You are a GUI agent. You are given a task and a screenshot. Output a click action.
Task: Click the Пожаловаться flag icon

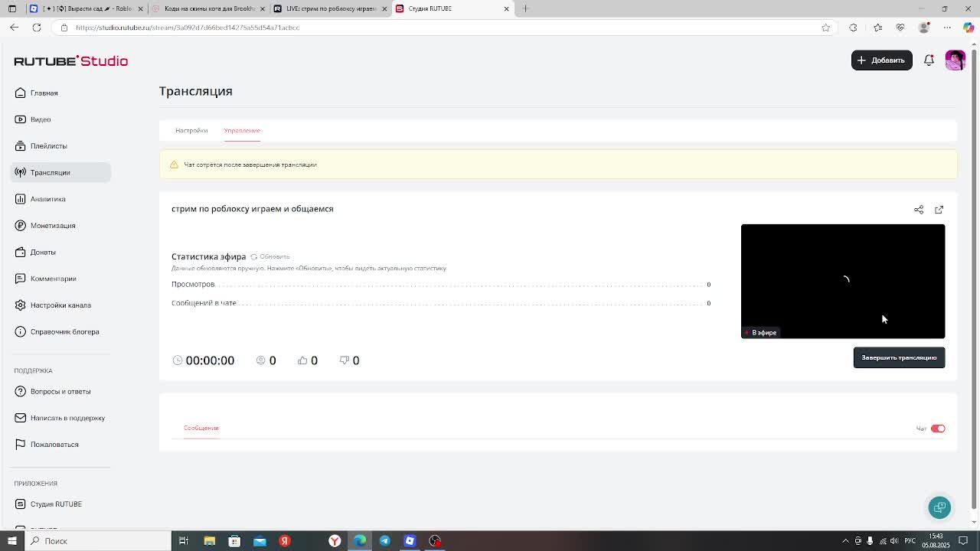(x=21, y=444)
